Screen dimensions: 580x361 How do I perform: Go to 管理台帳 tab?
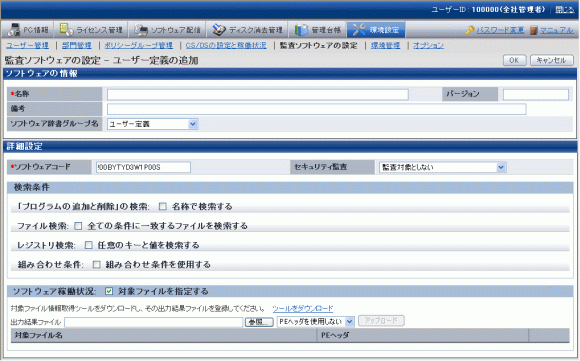[x=317, y=30]
